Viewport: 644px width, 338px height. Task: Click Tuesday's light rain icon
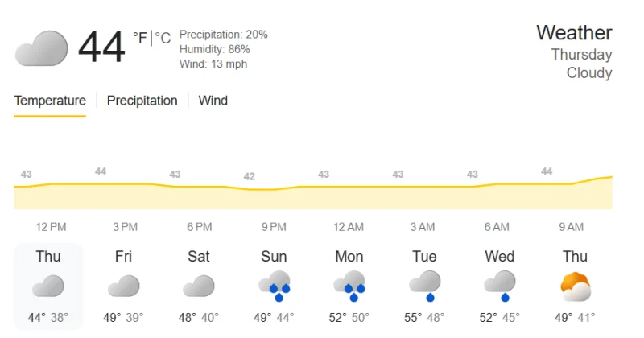pos(425,286)
